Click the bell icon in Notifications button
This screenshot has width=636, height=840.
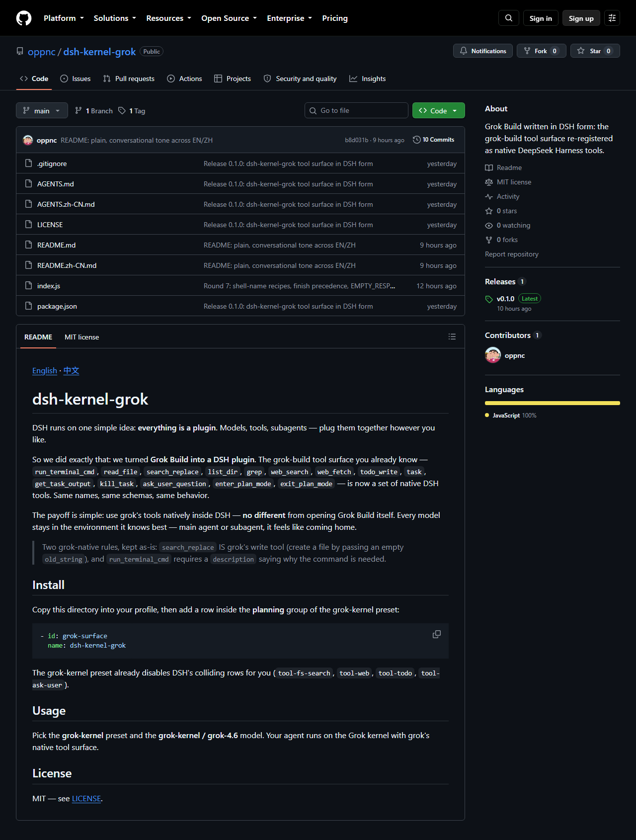pyautogui.click(x=464, y=51)
